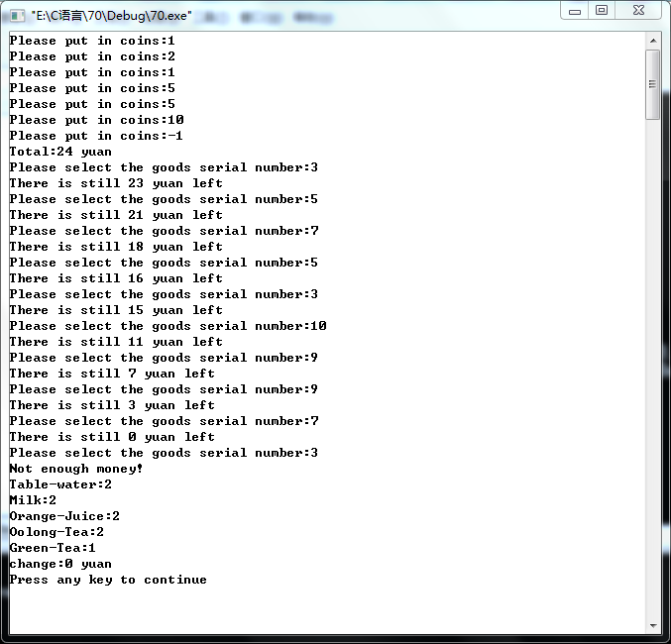This screenshot has width=671, height=644.
Task: Minimize the 70.exe console window
Action: pos(575,11)
